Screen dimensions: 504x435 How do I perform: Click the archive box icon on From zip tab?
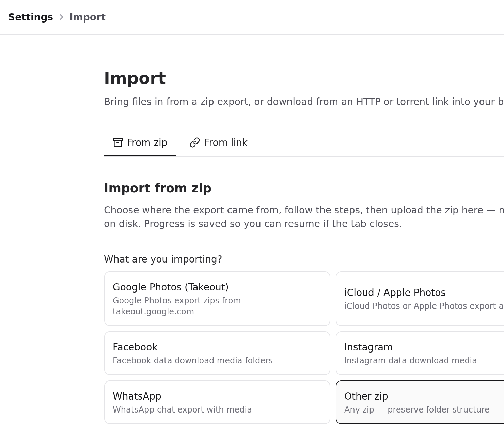(x=118, y=142)
